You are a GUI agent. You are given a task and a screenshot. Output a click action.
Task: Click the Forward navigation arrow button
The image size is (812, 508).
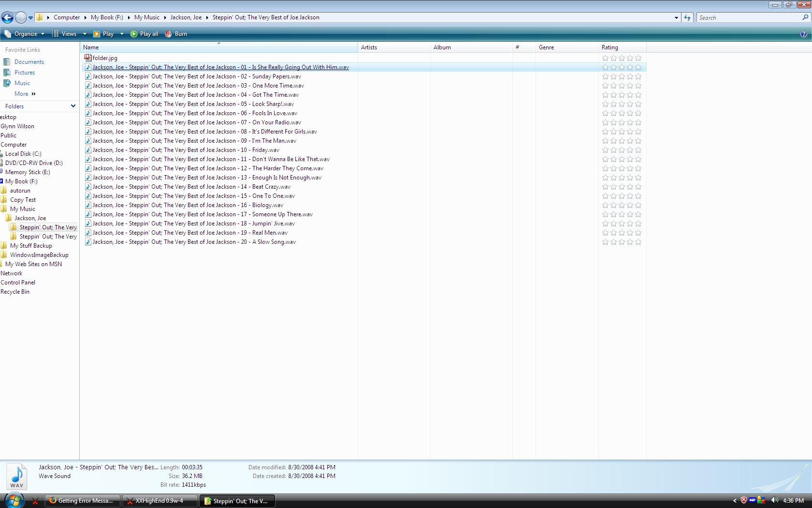tap(21, 18)
